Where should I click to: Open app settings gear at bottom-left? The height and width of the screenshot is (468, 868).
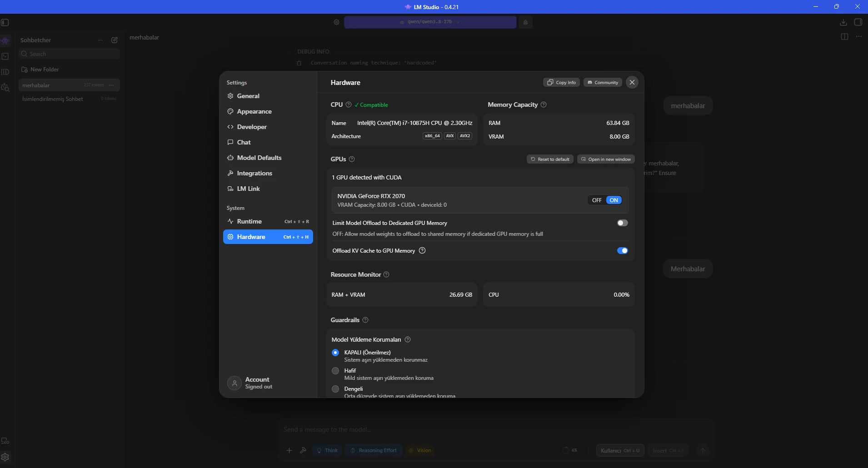(x=5, y=457)
